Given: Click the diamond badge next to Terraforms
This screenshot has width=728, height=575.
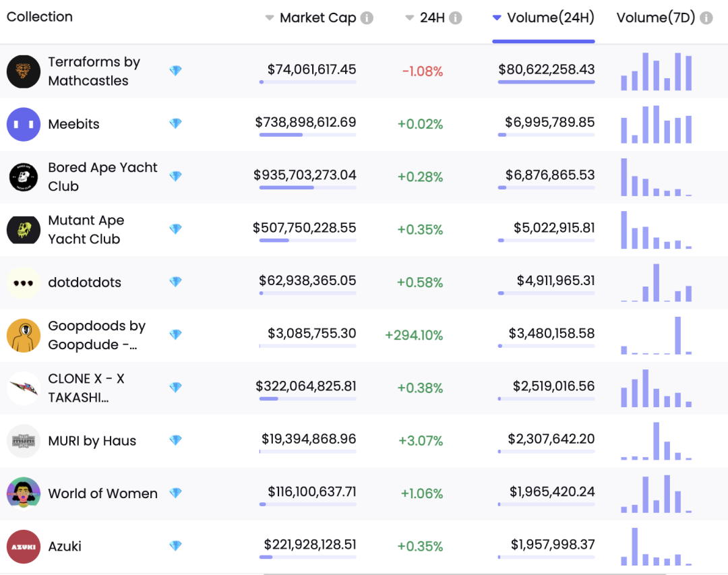Looking at the screenshot, I should coord(175,71).
